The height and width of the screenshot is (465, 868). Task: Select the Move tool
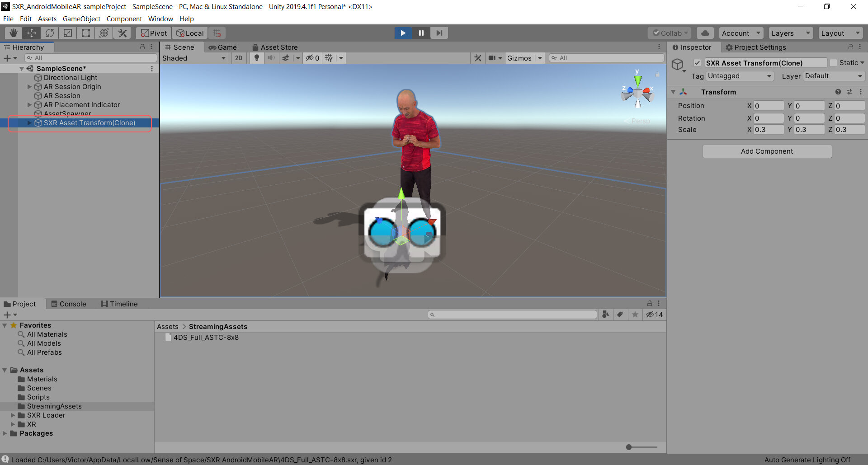tap(32, 33)
